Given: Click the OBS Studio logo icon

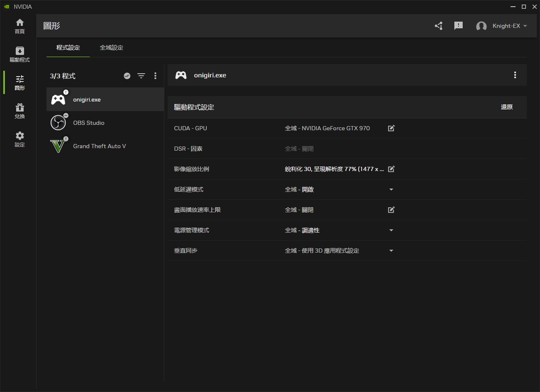Looking at the screenshot, I should pos(58,122).
